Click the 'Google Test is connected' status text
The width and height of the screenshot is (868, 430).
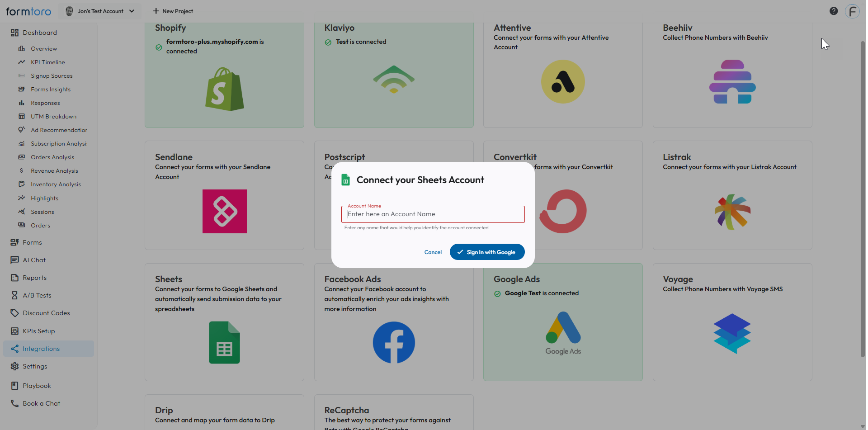542,293
